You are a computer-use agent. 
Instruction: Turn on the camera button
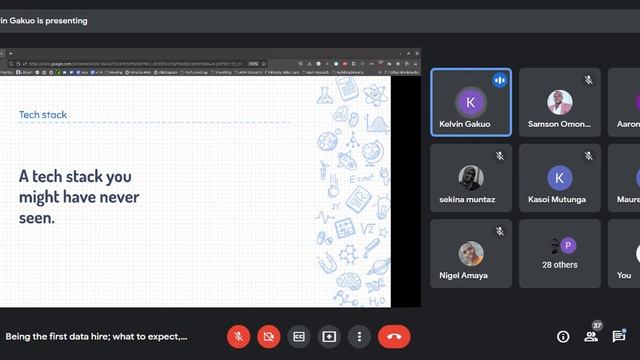click(x=269, y=337)
